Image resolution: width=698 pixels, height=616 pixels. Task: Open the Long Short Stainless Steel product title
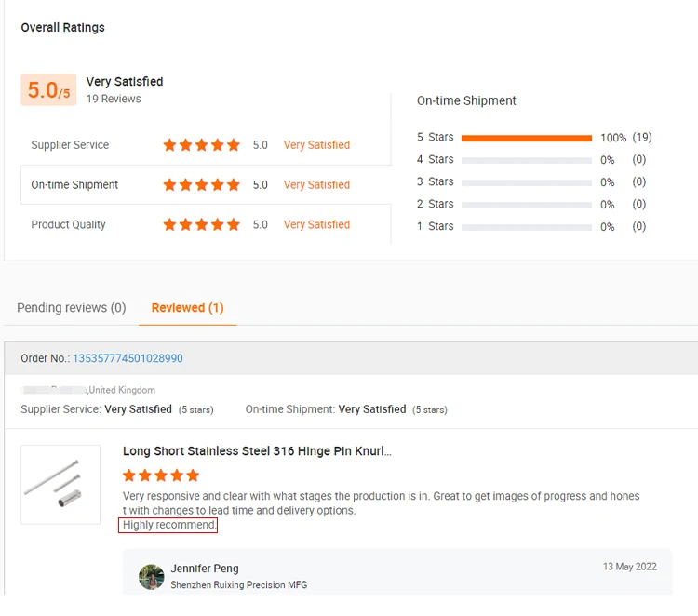tap(257, 451)
